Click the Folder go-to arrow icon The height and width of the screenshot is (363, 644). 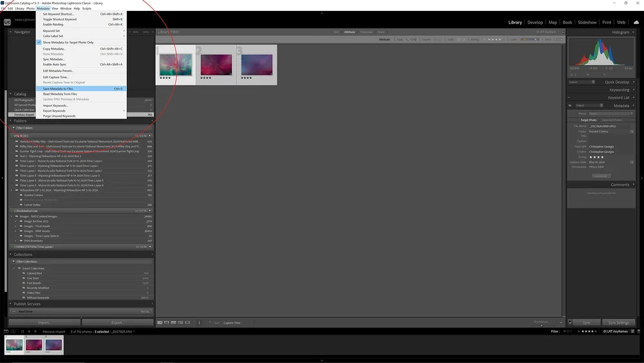pos(632,132)
